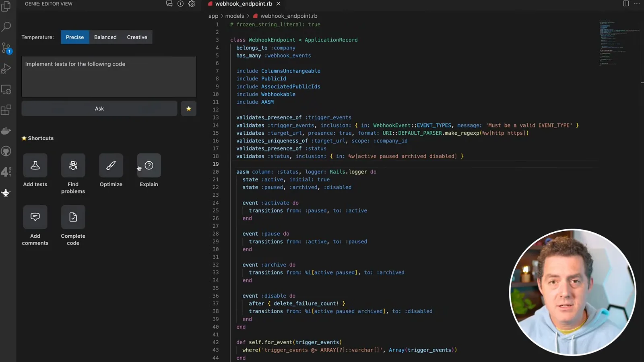The image size is (644, 362).
Task: Click 'include Webhookable' on line 10
Action: pyautogui.click(x=266, y=94)
